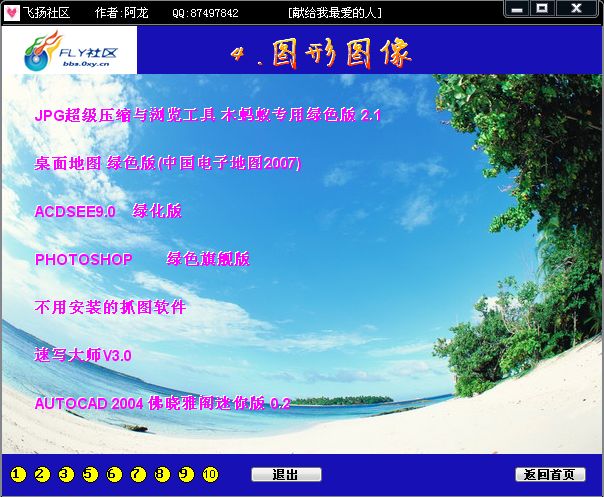Screen dimensions: 604x497
Task: Click the FLY社区 logo banner
Action: [x=70, y=50]
